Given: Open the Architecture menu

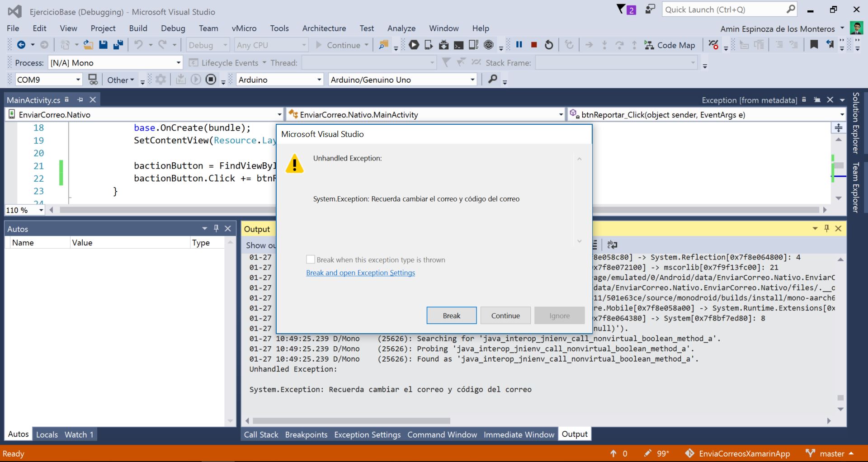Looking at the screenshot, I should coord(324,28).
